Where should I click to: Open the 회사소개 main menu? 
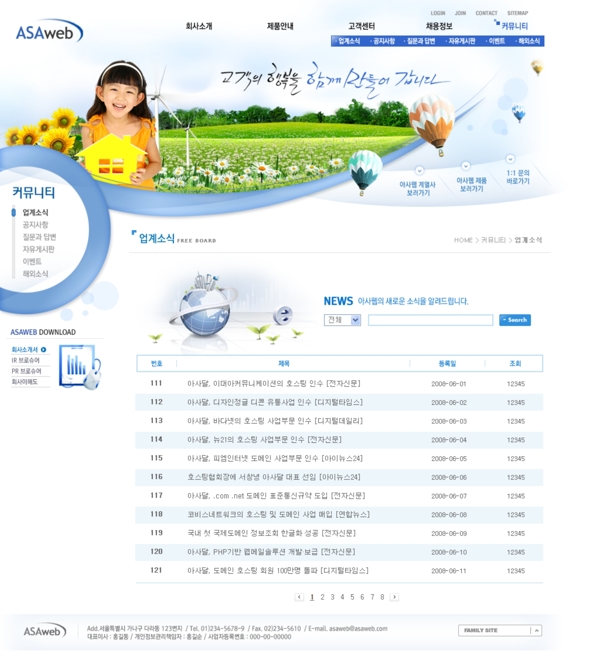pos(199,26)
